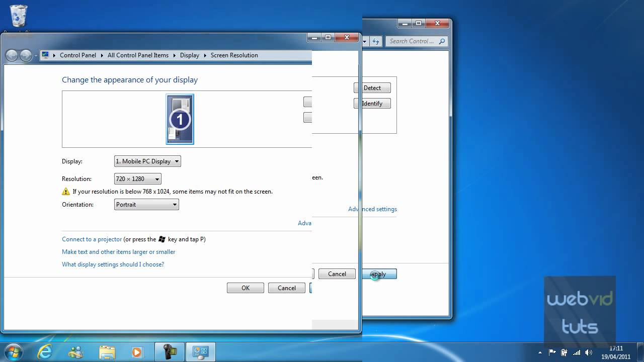Launch Internet Explorer from the taskbar
The height and width of the screenshot is (362, 644).
(45, 351)
